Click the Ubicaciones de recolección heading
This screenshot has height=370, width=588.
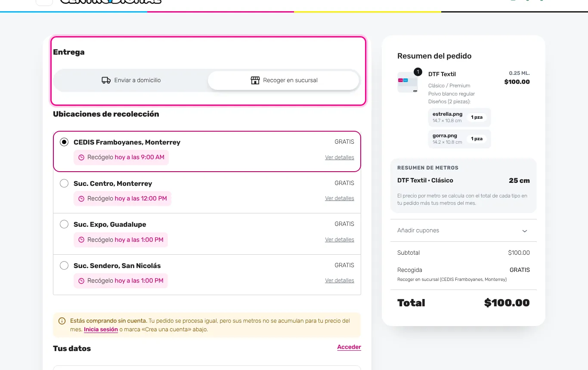click(x=106, y=114)
